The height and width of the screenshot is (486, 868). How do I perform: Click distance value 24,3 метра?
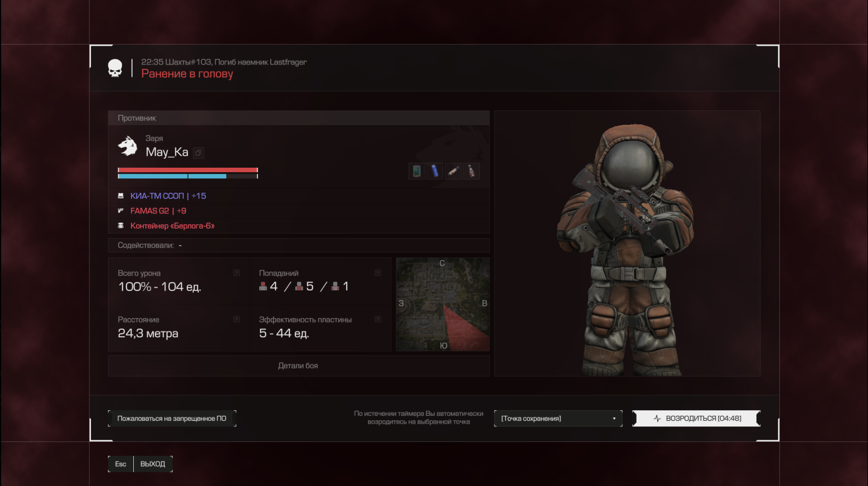click(148, 333)
